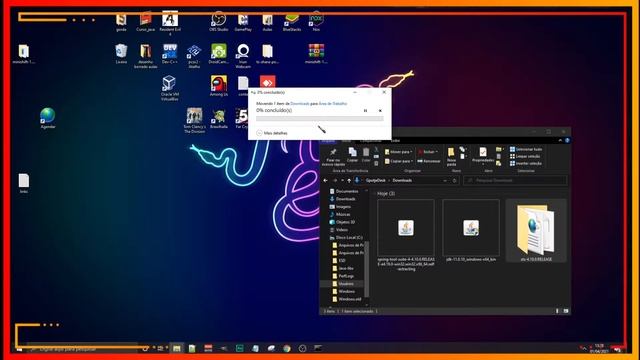The width and height of the screenshot is (640, 360).
Task: Click the Downloads link in move dialog
Action: pos(300,104)
